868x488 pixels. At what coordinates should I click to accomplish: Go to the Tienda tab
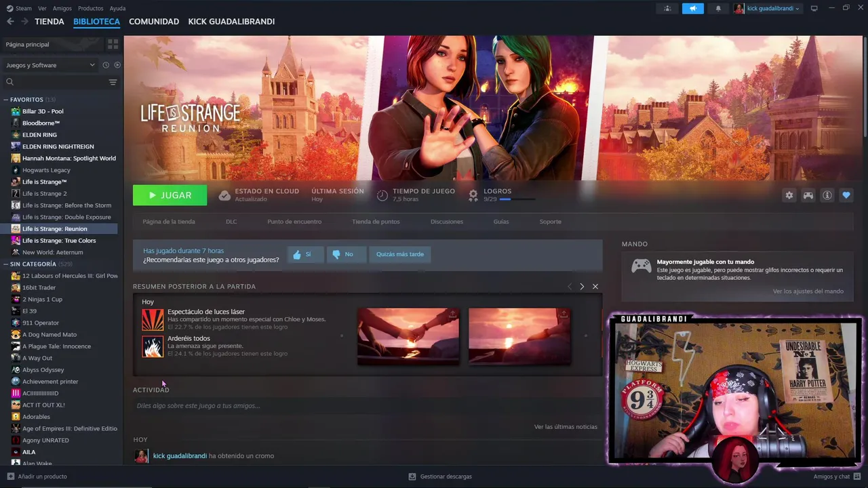pos(50,22)
